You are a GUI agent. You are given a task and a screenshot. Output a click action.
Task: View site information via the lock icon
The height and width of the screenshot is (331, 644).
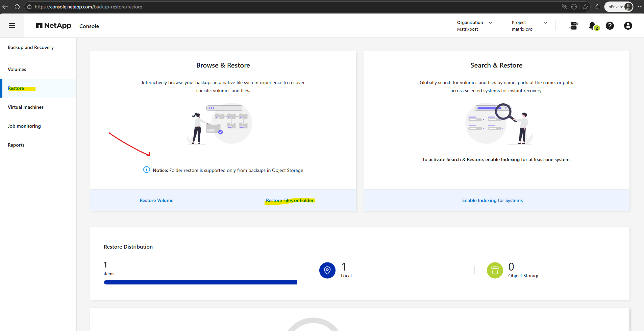[x=29, y=7]
